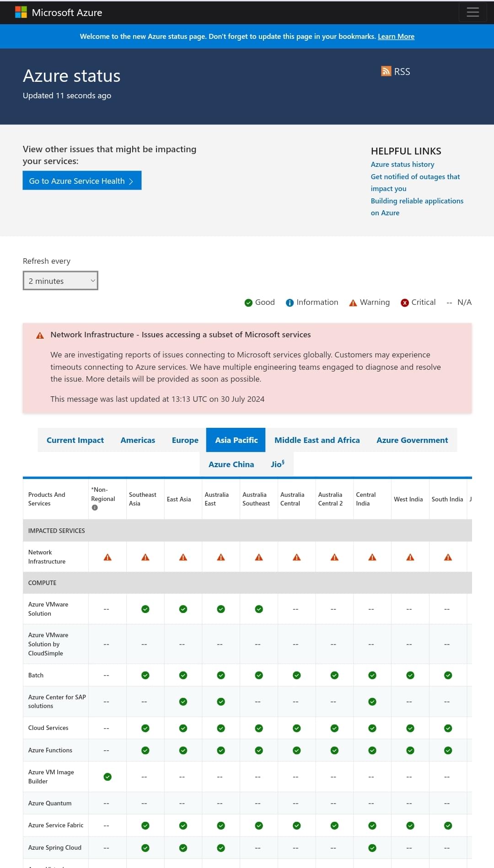Switch to the Jio tab

point(278,464)
